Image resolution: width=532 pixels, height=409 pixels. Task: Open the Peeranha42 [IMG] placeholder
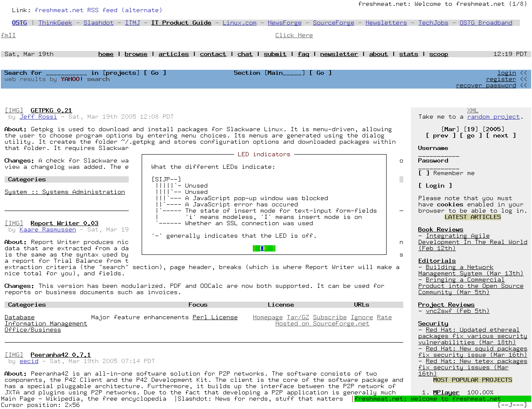click(14, 355)
